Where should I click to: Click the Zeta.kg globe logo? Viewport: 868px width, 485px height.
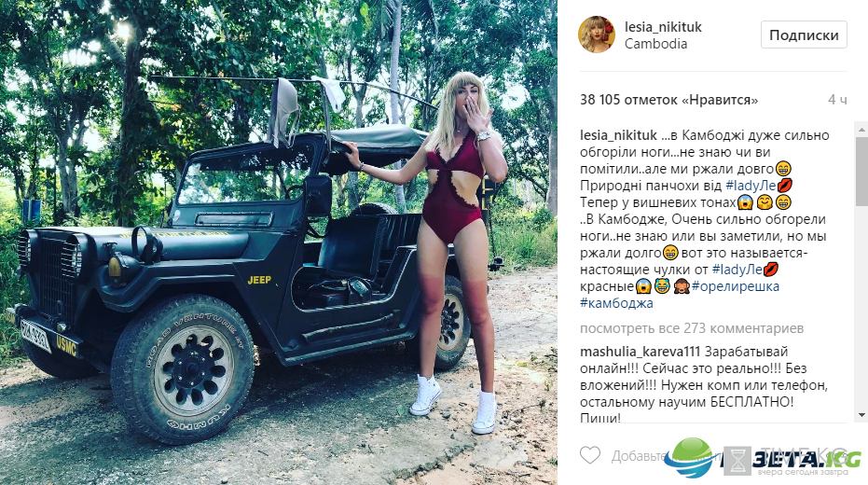point(688,458)
